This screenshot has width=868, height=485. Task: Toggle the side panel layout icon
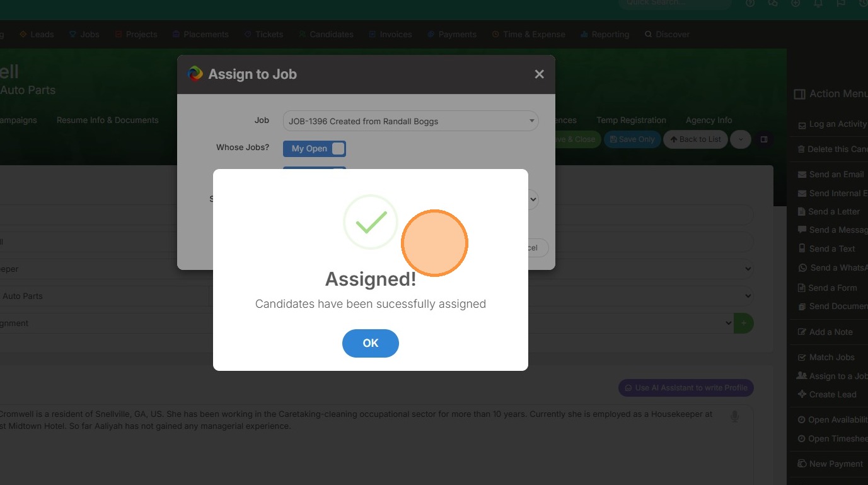pos(764,139)
